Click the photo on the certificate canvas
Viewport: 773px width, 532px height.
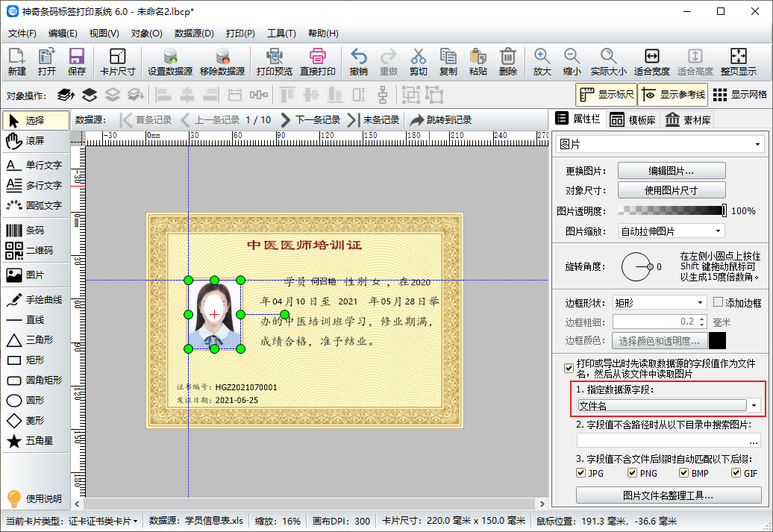tap(214, 315)
